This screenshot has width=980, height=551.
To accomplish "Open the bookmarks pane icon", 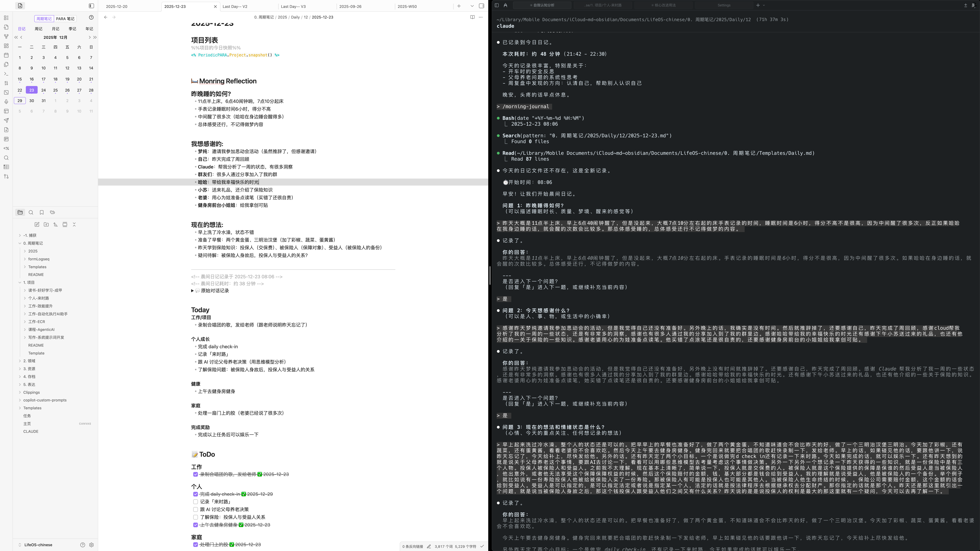I will (x=42, y=213).
